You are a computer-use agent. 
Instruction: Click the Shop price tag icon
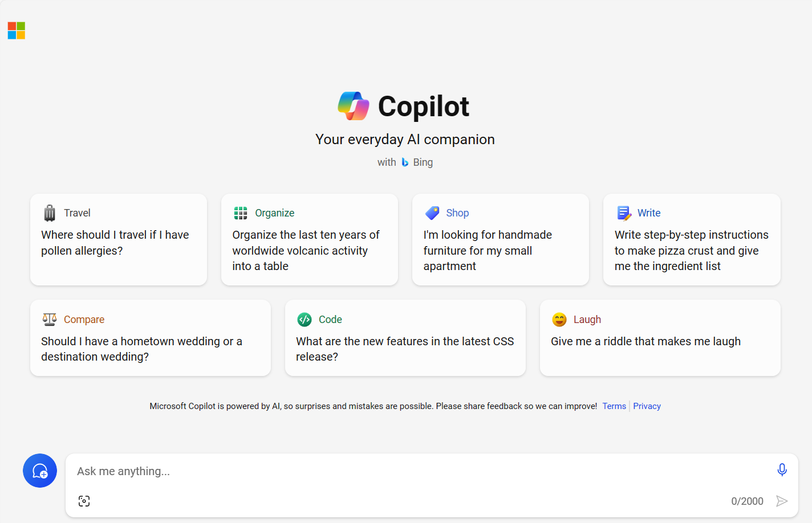click(432, 213)
